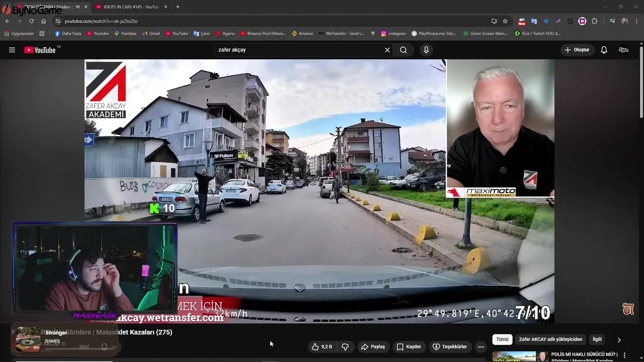Like the video with 9,2 B
Image resolution: width=644 pixels, height=362 pixels.
click(321, 346)
